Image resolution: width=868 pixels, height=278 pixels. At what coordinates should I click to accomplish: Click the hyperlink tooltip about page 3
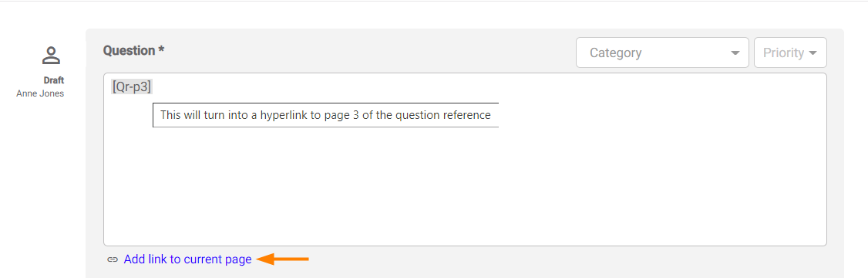(x=325, y=115)
